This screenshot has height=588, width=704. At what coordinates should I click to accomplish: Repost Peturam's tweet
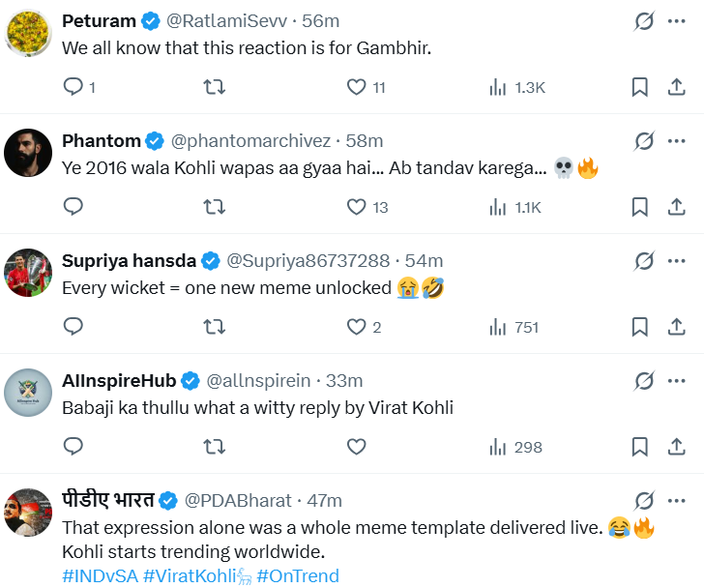(215, 87)
